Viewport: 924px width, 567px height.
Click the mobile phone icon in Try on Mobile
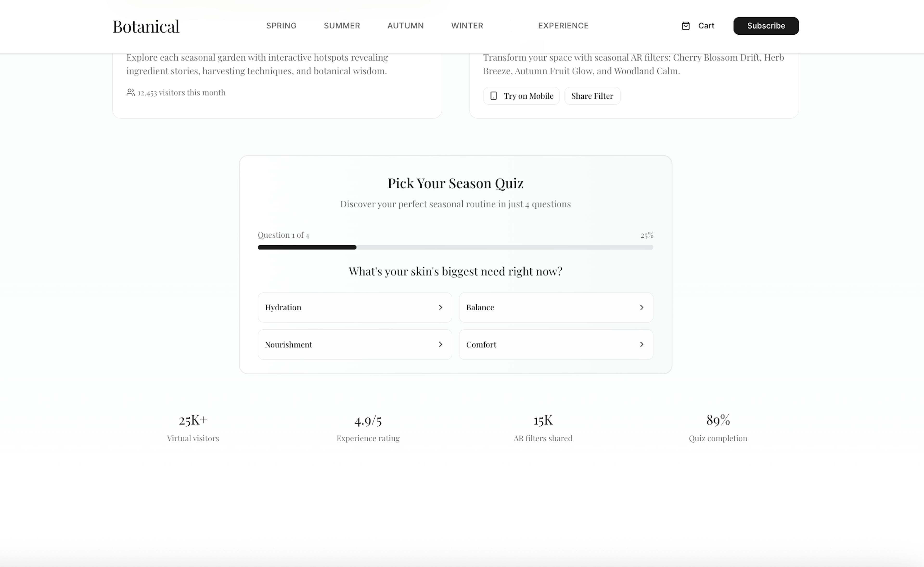click(494, 96)
